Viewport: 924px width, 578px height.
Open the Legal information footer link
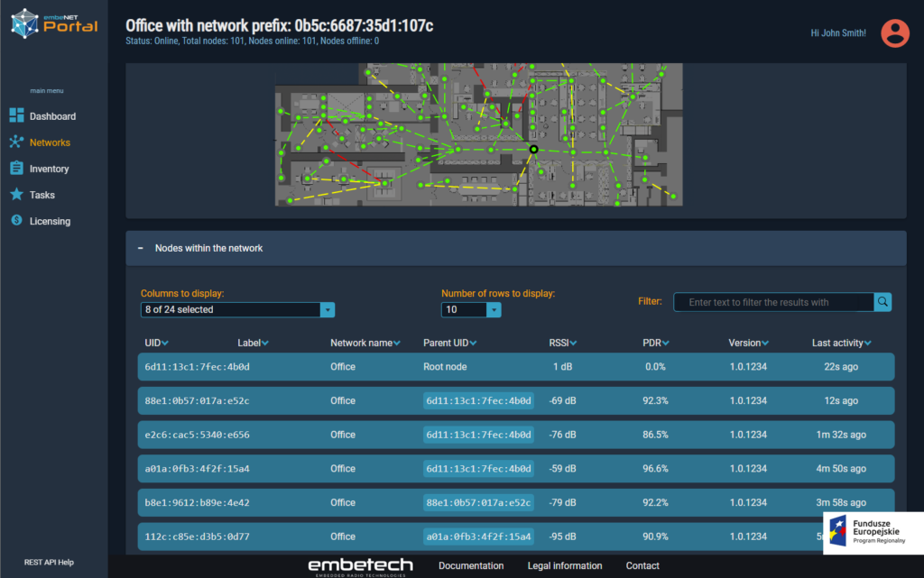pos(565,565)
